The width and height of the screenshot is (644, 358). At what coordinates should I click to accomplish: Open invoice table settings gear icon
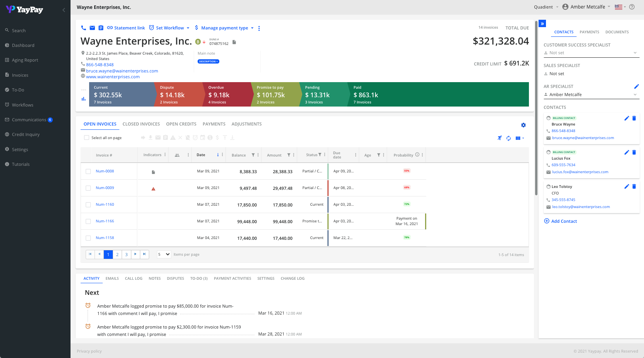(x=523, y=125)
